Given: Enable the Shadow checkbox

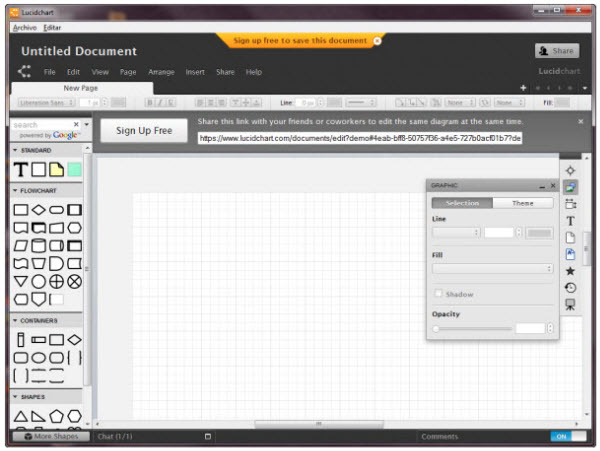Looking at the screenshot, I should [x=436, y=294].
